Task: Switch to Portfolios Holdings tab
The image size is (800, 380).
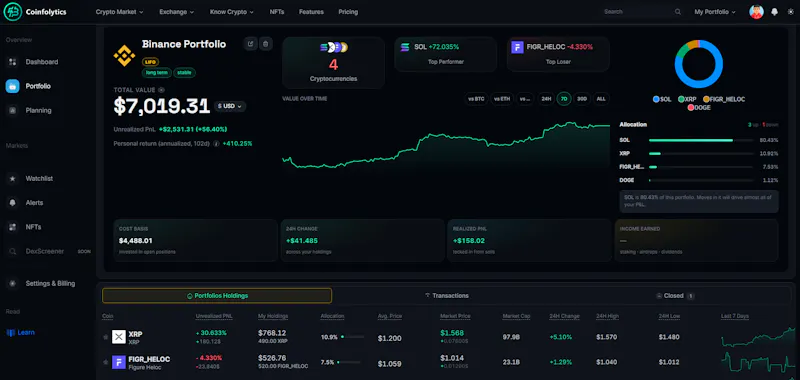Action: click(x=217, y=296)
